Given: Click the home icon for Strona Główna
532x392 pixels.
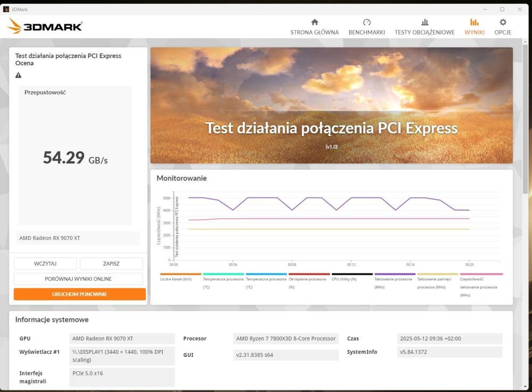Looking at the screenshot, I should pyautogui.click(x=314, y=22).
